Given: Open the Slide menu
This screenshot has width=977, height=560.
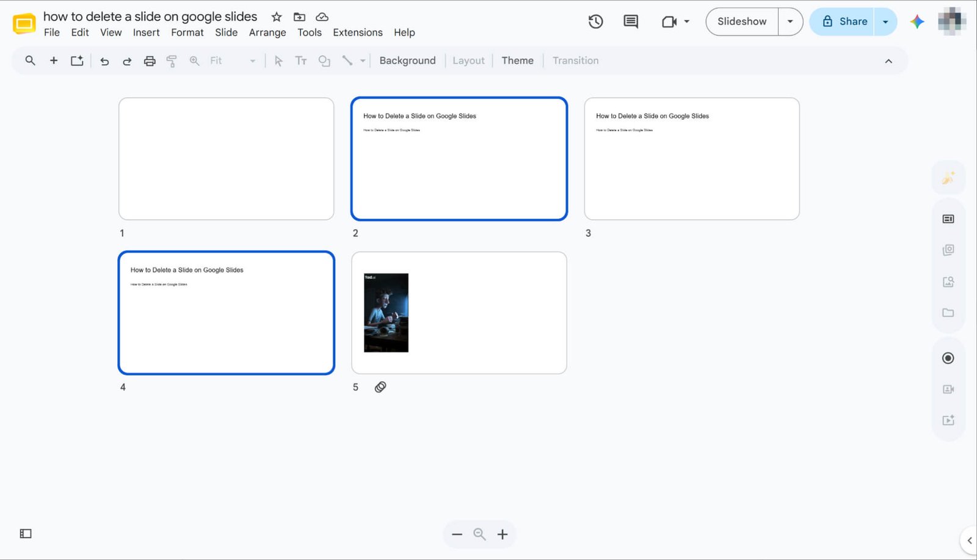Looking at the screenshot, I should pyautogui.click(x=226, y=32).
